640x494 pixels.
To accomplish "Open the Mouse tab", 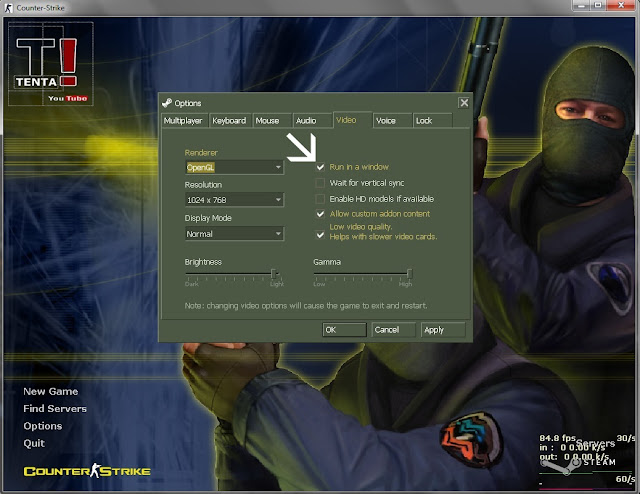I will [x=272, y=120].
